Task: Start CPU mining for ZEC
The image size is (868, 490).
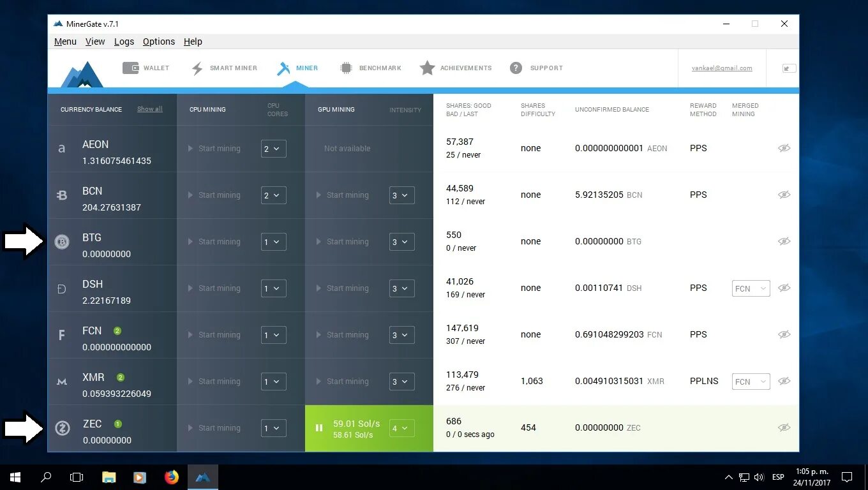Action: [214, 428]
